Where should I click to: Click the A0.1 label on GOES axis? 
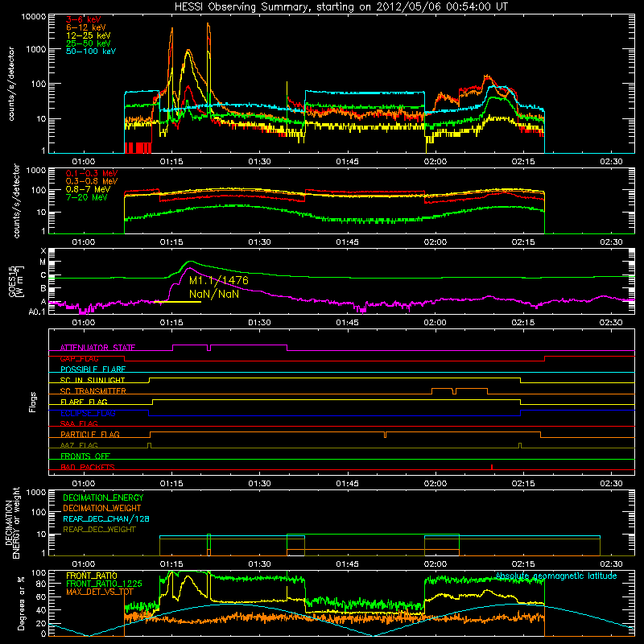[37, 312]
